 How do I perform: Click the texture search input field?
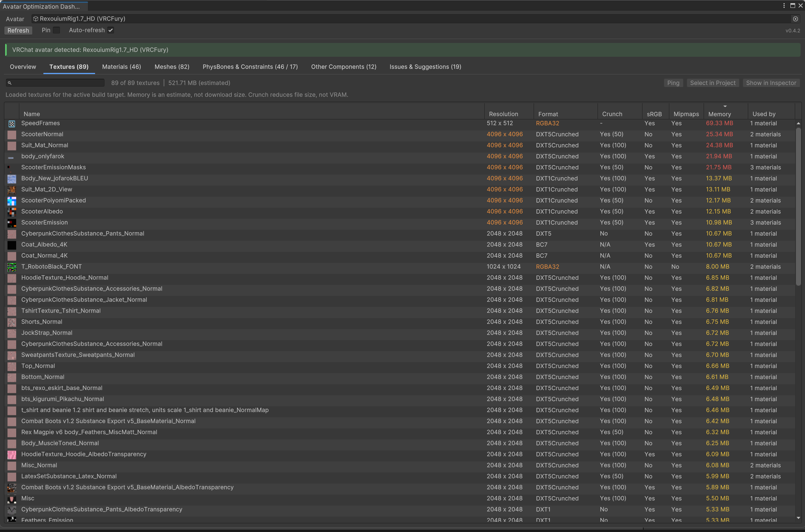(55, 83)
